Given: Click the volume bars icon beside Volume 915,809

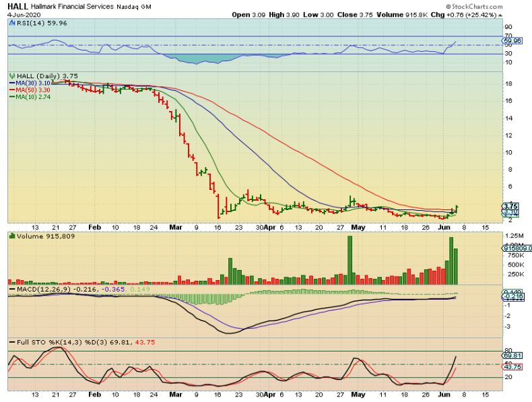Looking at the screenshot, I should point(12,236).
